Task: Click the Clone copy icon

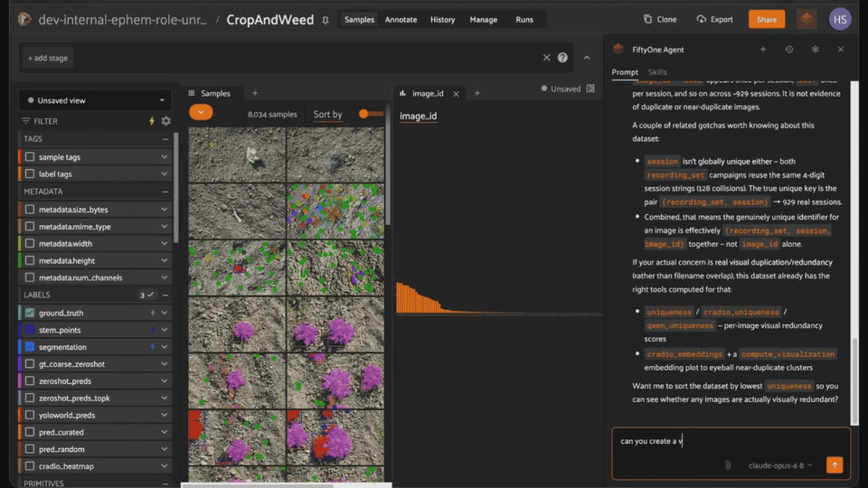Action: click(647, 20)
